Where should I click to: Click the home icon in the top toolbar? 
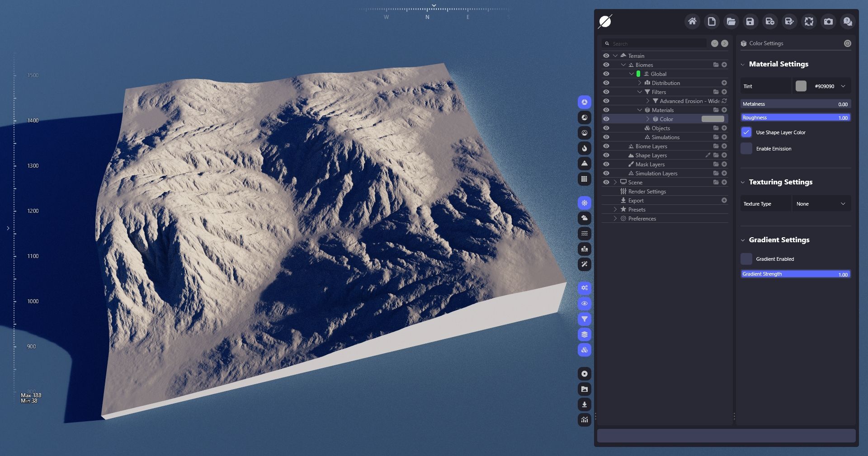click(x=692, y=21)
